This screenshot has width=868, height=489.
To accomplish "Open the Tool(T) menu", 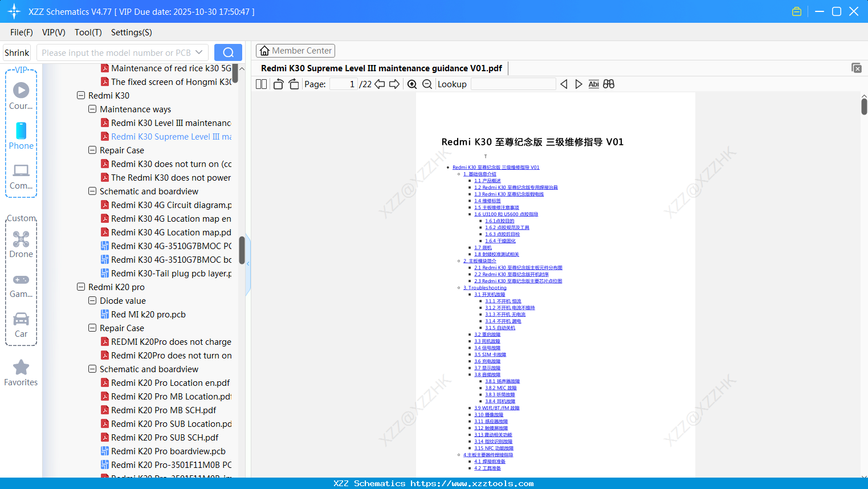I will pos(88,32).
